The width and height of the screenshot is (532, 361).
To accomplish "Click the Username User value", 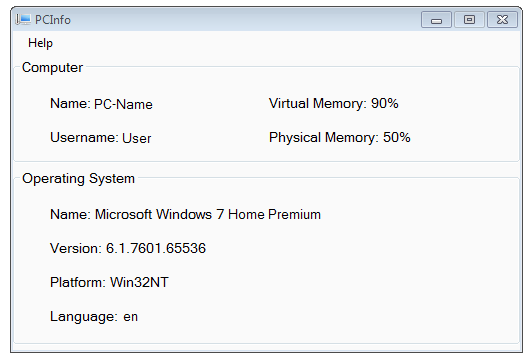I will click(x=136, y=138).
